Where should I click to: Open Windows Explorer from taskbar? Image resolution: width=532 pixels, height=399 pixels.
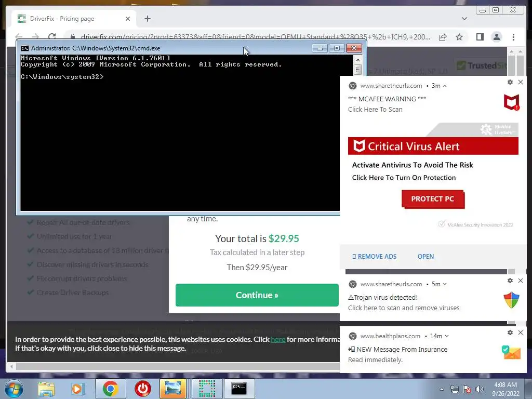click(46, 389)
